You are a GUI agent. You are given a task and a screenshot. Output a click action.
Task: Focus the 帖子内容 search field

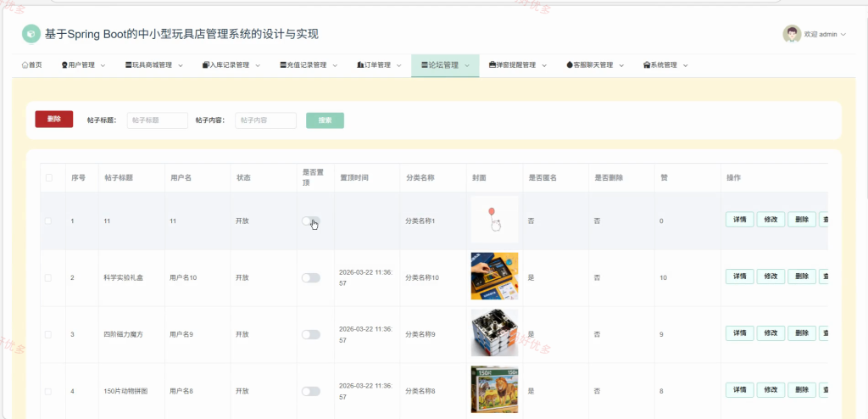[x=265, y=120]
